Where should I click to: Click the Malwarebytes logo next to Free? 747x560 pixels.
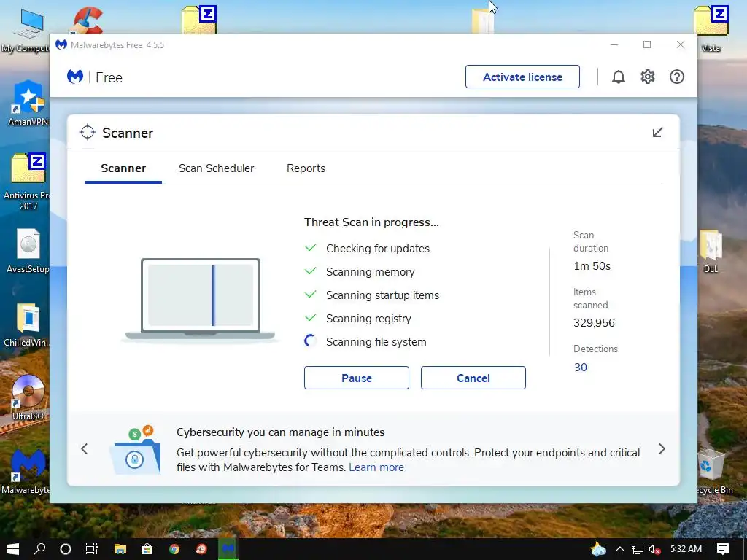point(75,77)
